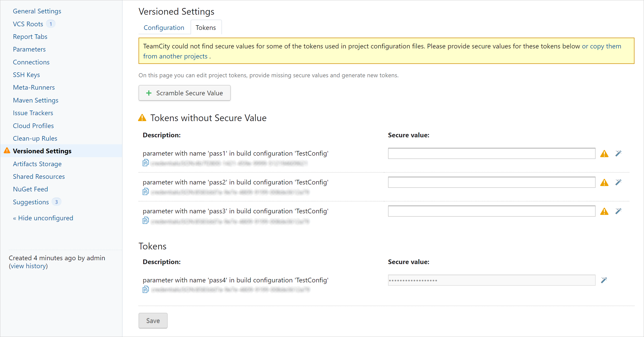Click the secure value input field for 'pass1'
Image resolution: width=644 pixels, height=337 pixels.
[x=492, y=153]
